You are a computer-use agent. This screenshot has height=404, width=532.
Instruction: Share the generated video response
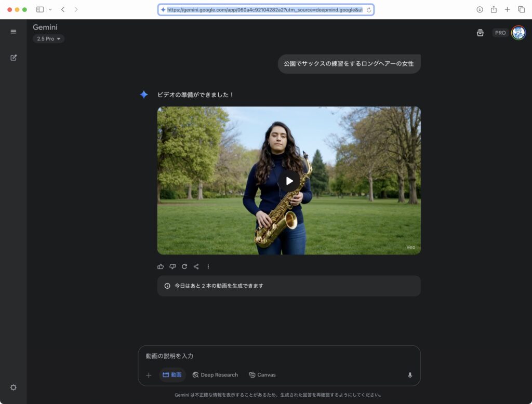tap(196, 266)
